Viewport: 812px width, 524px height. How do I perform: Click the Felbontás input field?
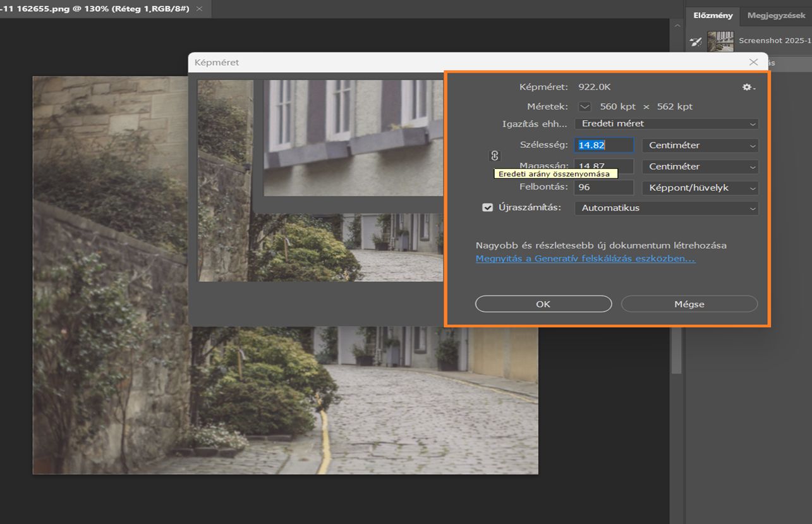[603, 188]
